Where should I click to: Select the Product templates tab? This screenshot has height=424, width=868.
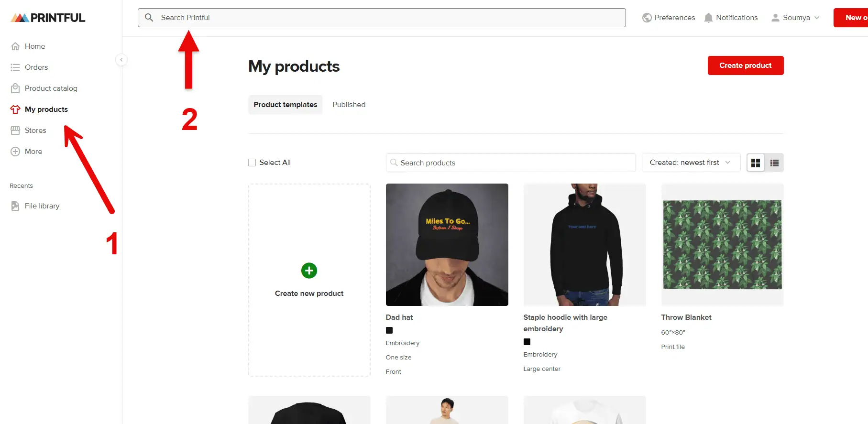pos(285,105)
